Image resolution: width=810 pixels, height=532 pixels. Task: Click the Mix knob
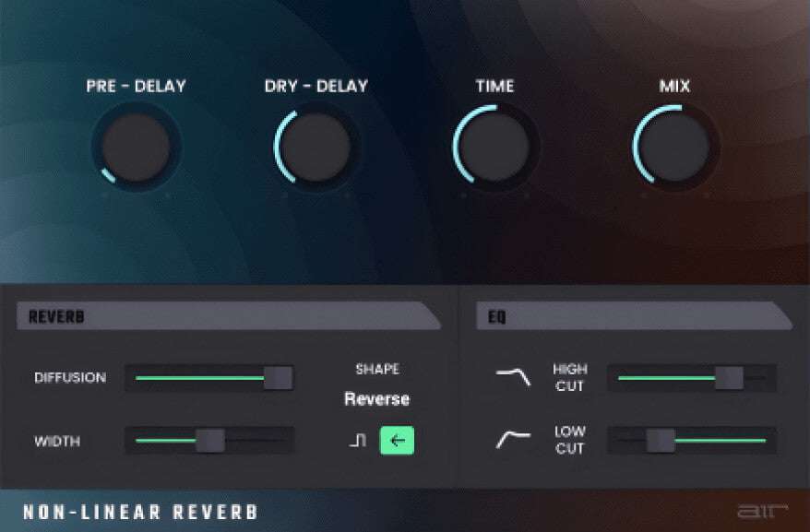(674, 146)
